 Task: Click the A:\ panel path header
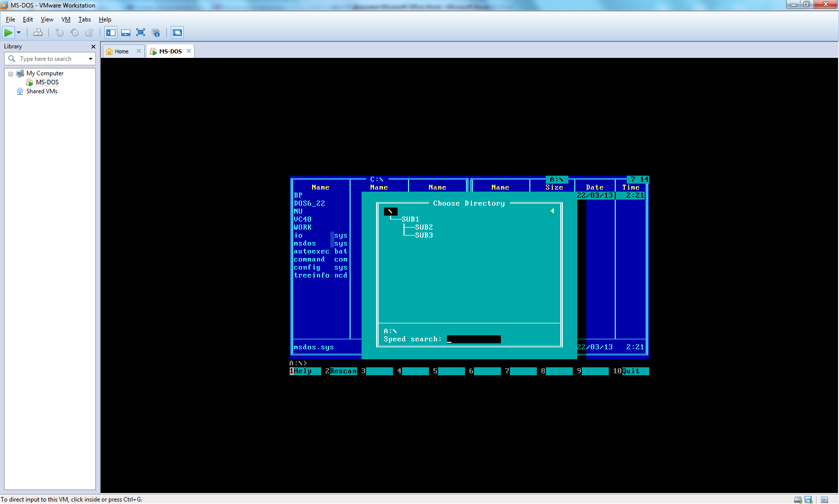[557, 180]
